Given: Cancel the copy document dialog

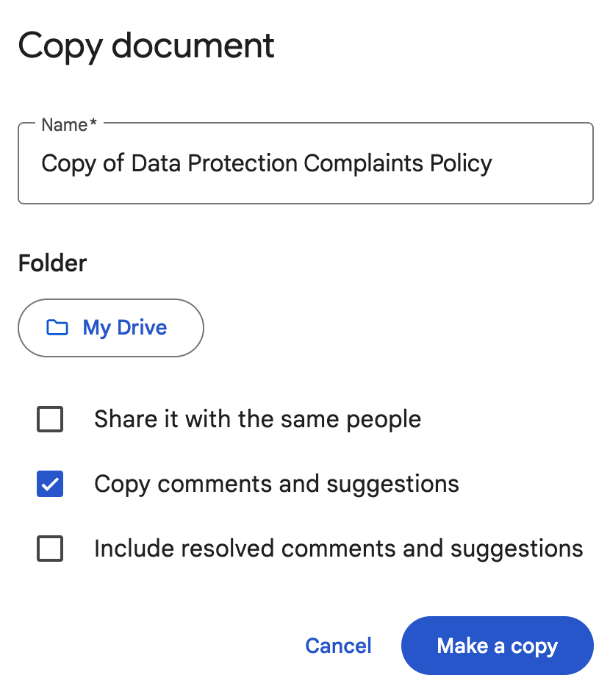Looking at the screenshot, I should 338,646.
